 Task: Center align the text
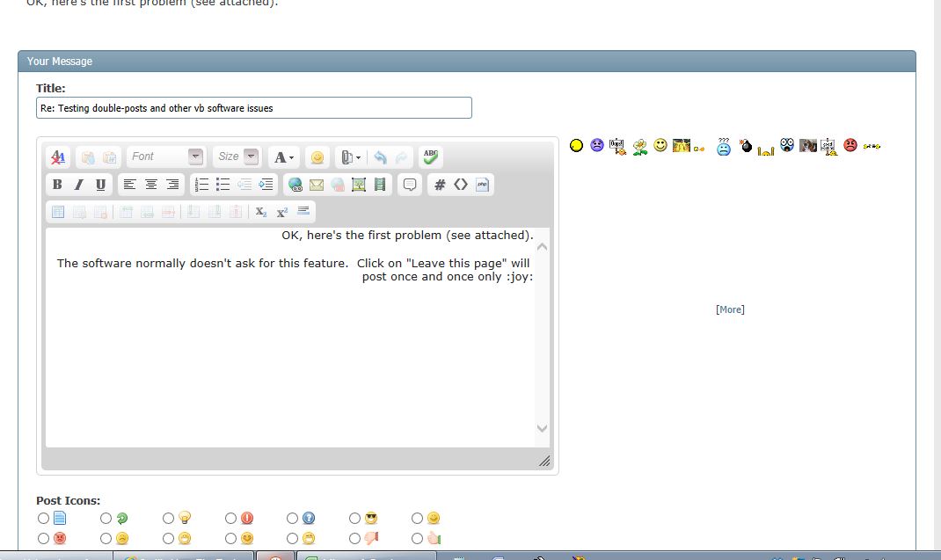151,185
